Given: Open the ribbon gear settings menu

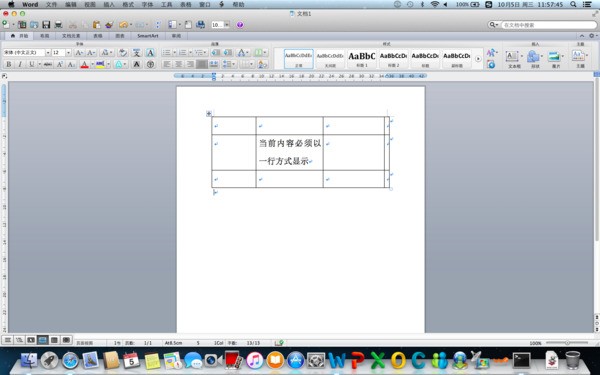Looking at the screenshot, I should [592, 36].
